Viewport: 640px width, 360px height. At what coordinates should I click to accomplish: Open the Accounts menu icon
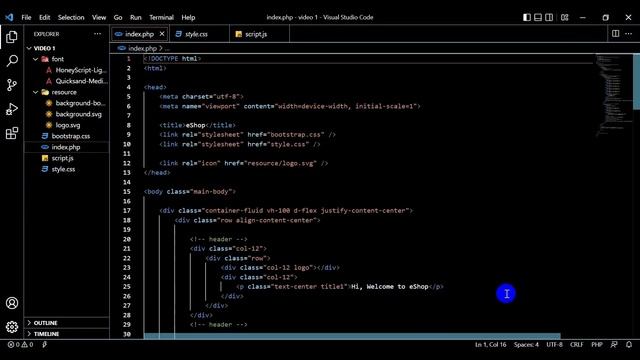tap(12, 303)
